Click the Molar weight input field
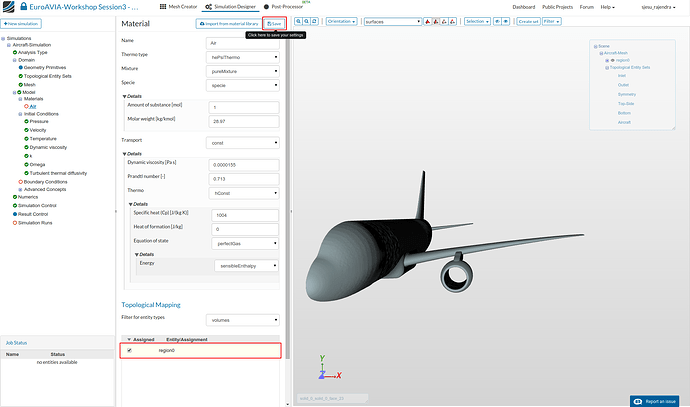Image resolution: width=690 pixels, height=407 pixels. (x=244, y=121)
